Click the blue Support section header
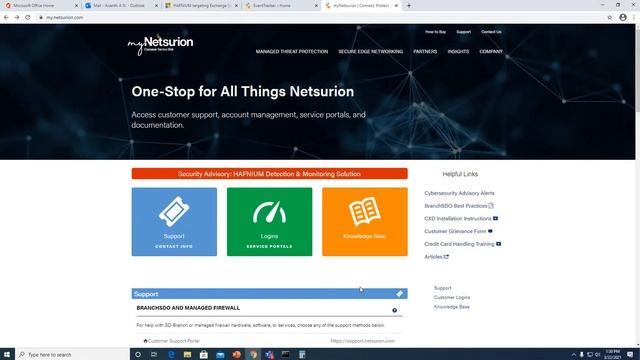 [269, 294]
